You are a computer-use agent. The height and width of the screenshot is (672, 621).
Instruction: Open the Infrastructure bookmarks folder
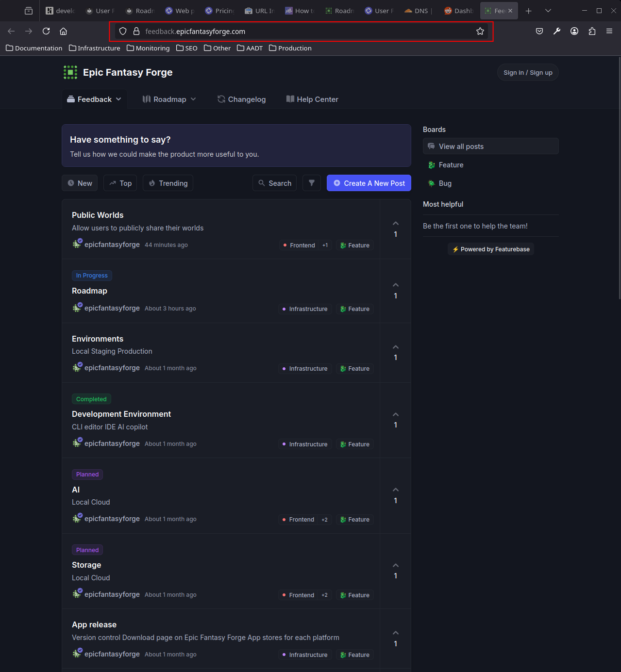(95, 48)
